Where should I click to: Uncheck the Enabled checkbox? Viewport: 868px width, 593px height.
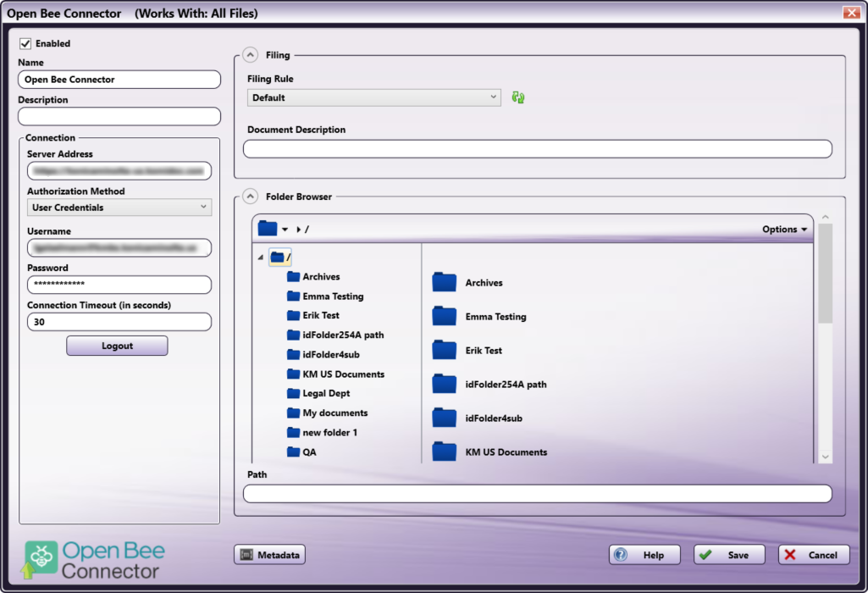[x=25, y=43]
